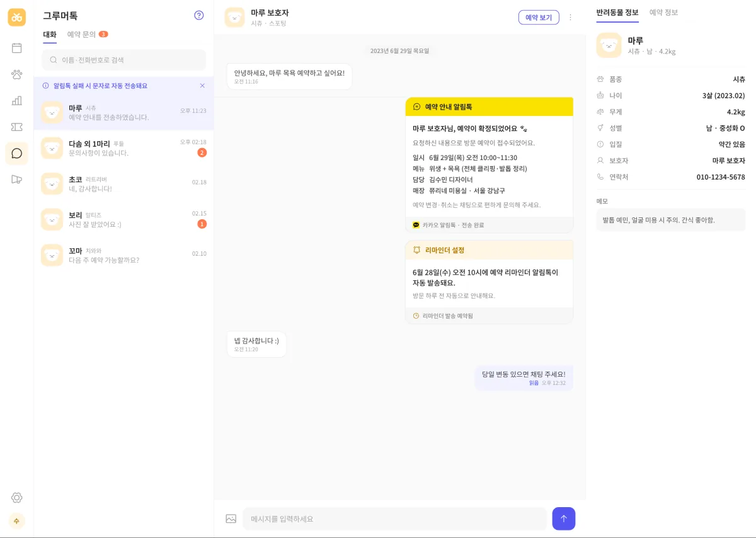Open the paw pets icon in sidebar

(17, 74)
